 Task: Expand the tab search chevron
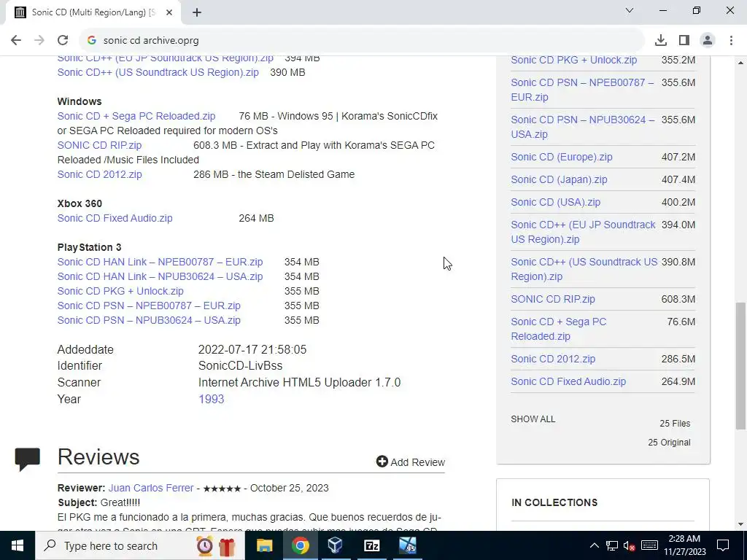[x=630, y=10]
